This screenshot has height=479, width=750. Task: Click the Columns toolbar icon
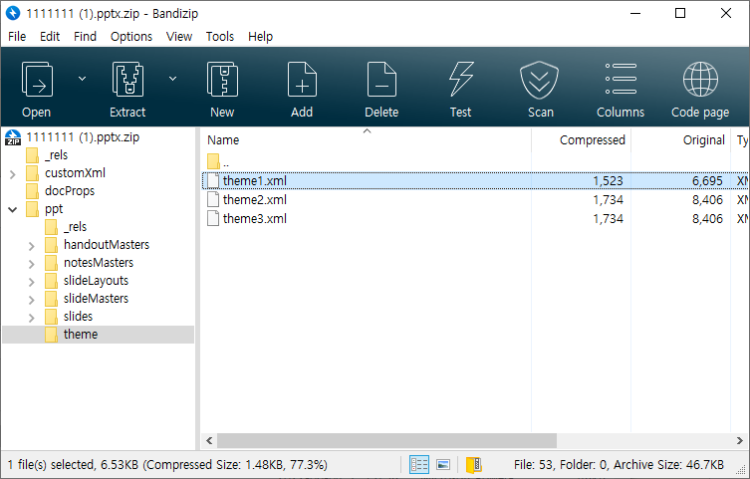(x=620, y=79)
